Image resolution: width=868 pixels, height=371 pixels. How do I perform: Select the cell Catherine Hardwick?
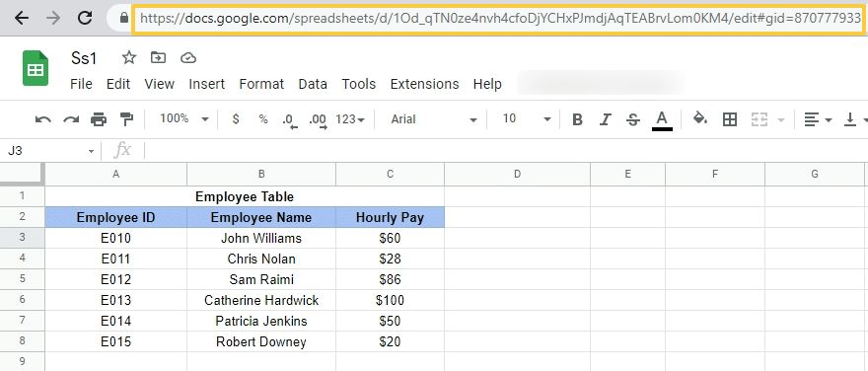point(261,300)
